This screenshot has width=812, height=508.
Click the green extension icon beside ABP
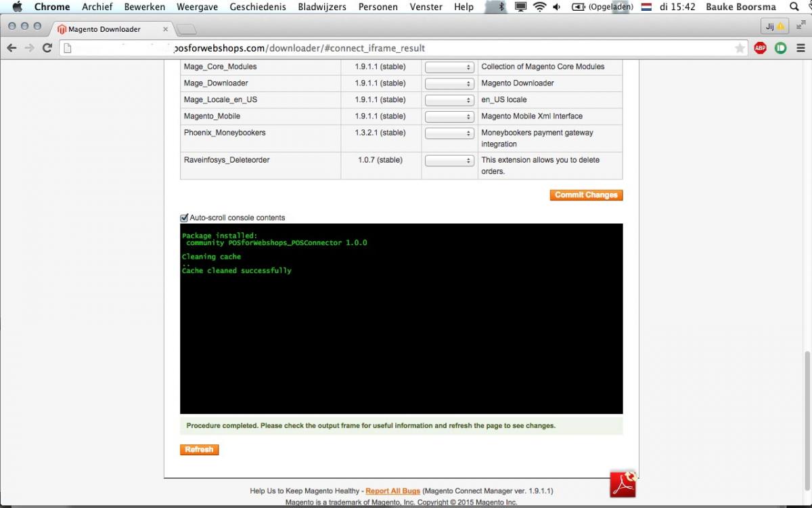pos(780,48)
